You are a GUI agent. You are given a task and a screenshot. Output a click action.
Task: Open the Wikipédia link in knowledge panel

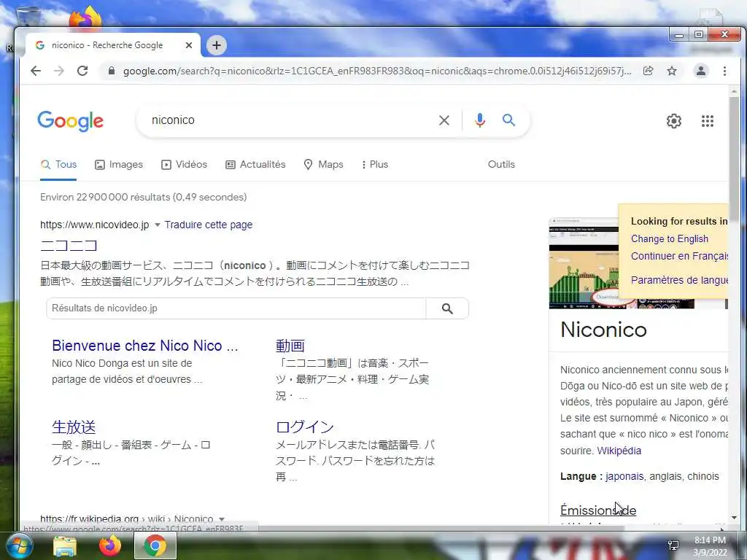point(619,451)
